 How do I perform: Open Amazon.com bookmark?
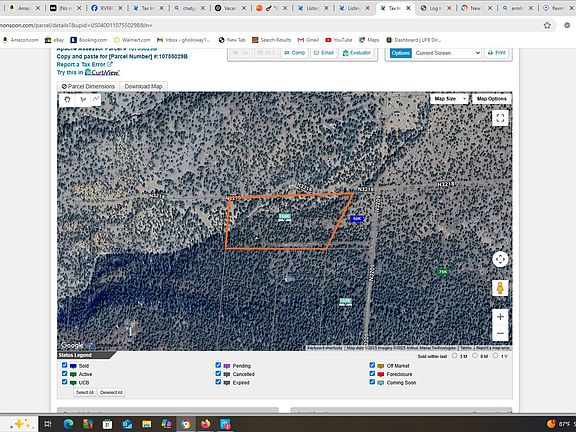tap(21, 40)
